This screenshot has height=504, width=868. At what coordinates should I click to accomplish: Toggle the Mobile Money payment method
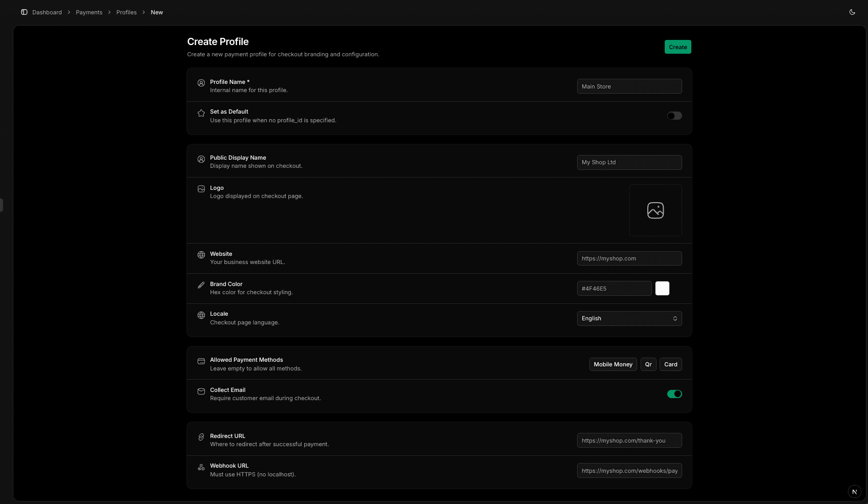coord(613,364)
